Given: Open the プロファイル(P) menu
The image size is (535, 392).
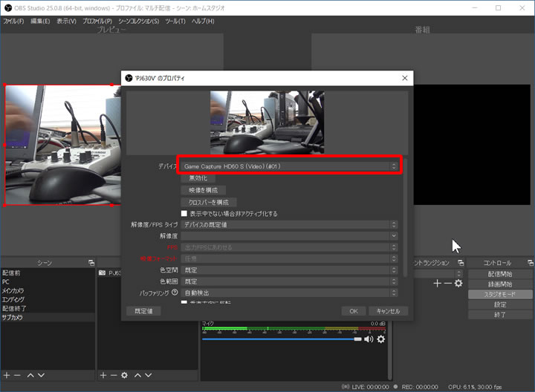Looking at the screenshot, I should (97, 21).
